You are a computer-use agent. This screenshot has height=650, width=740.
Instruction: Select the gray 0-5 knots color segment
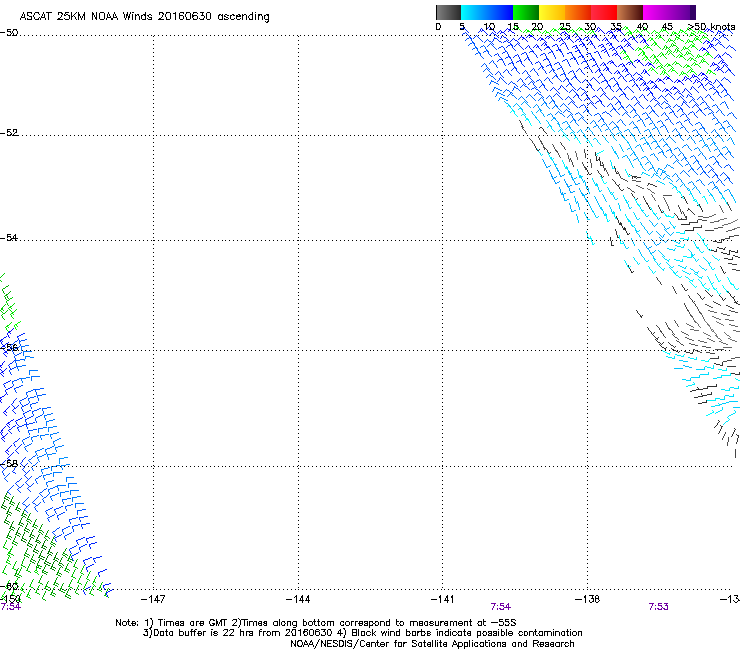448,12
